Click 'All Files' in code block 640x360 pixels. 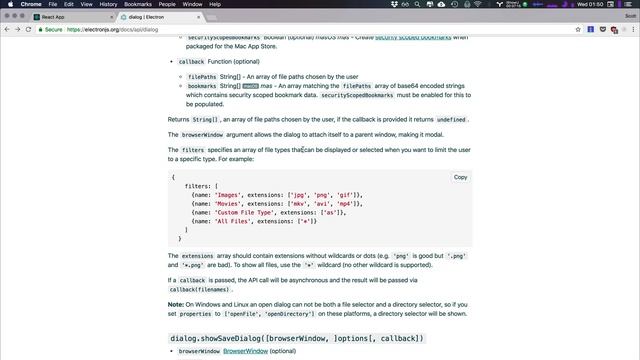(232, 221)
